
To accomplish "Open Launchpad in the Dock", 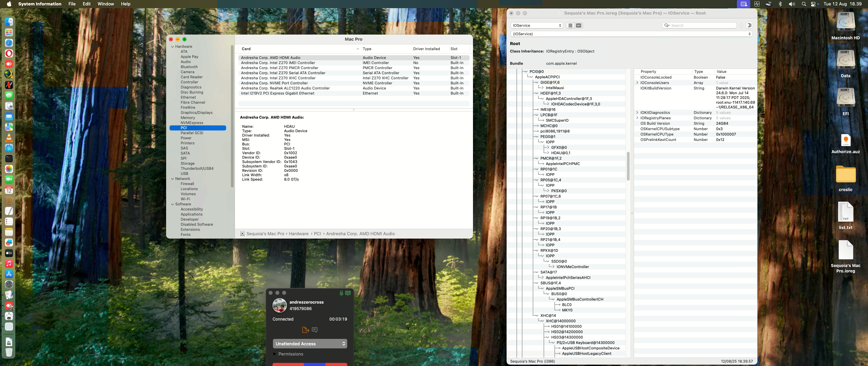I will tap(9, 33).
